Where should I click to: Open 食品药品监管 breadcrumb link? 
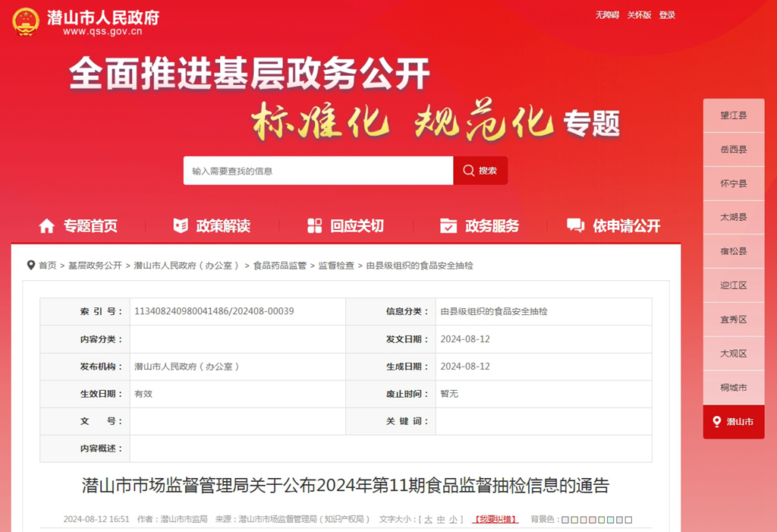pos(280,266)
